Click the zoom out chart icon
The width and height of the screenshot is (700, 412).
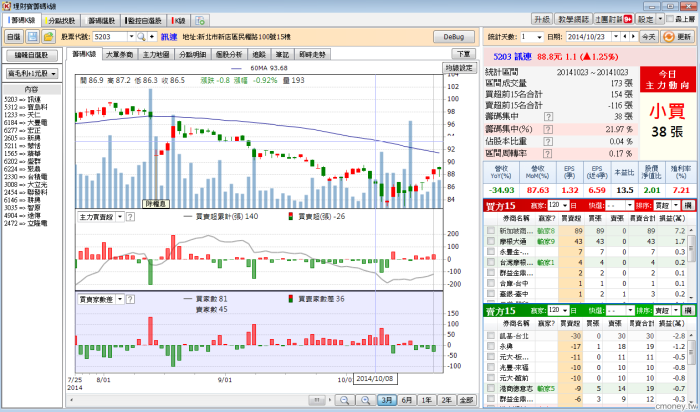[343, 400]
